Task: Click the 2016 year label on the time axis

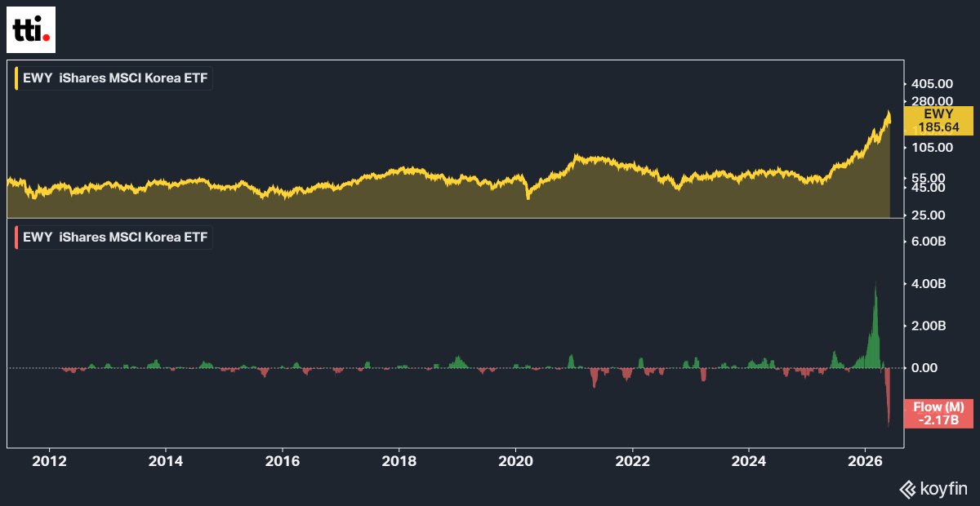Action: click(283, 461)
